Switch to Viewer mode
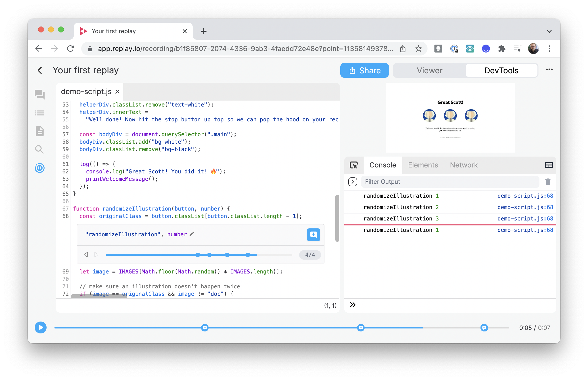 [x=430, y=70]
